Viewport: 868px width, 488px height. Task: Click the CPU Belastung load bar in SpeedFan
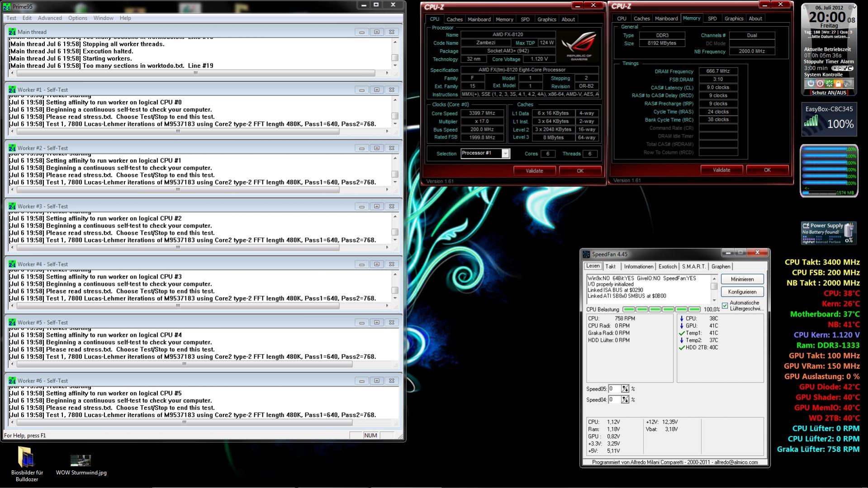tap(661, 309)
